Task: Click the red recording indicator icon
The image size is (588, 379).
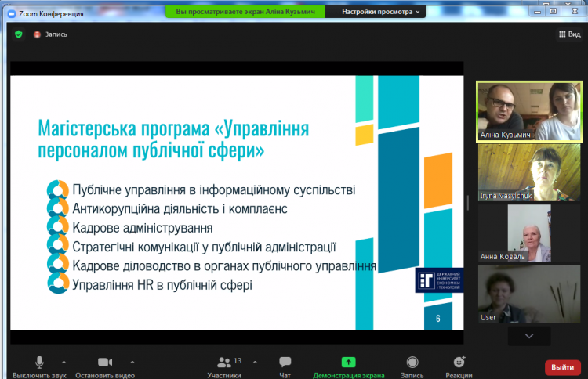Action: point(37,34)
